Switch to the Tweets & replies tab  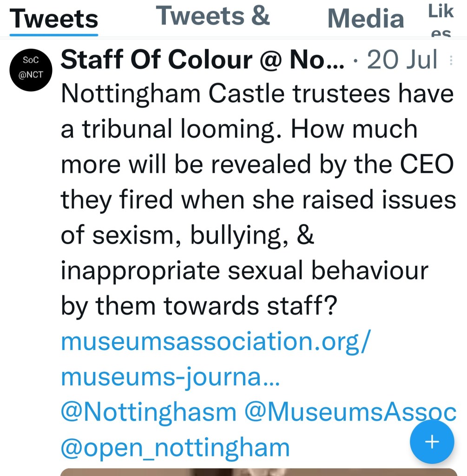click(213, 16)
